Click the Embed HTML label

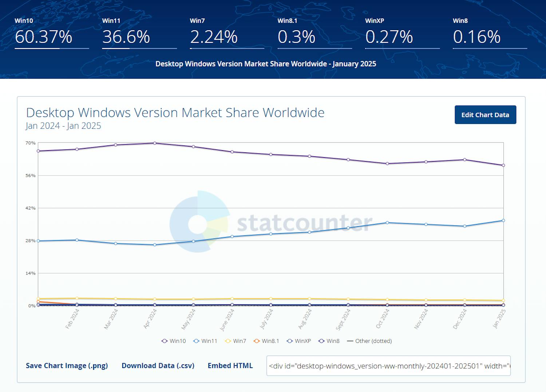click(230, 365)
